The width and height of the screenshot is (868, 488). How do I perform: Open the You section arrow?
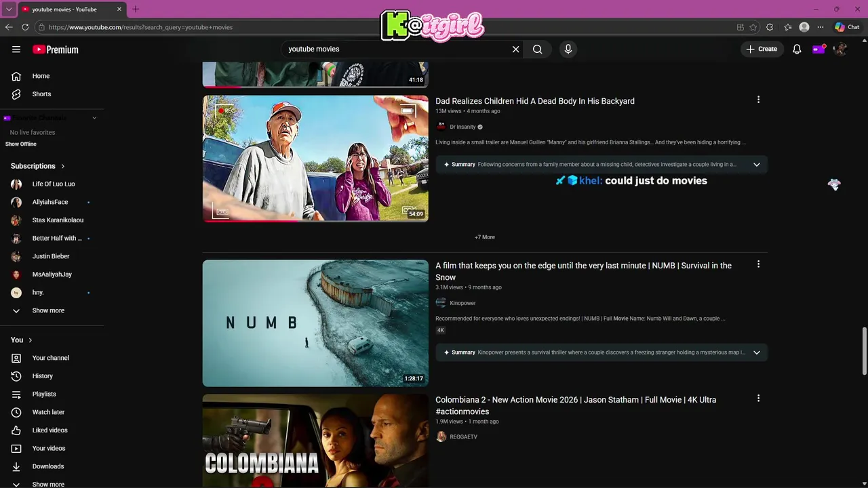click(31, 340)
